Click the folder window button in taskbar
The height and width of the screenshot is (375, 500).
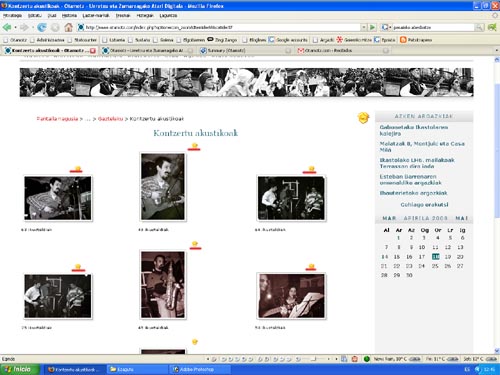138,369
